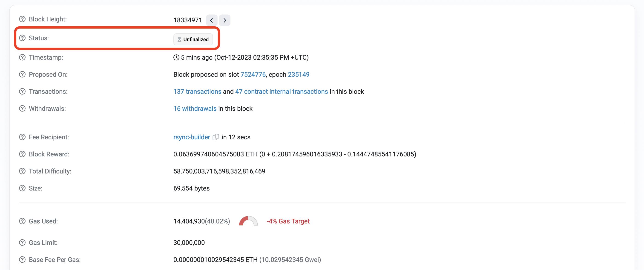The height and width of the screenshot is (270, 644).
Task: Click help icon beside Gas Limit
Action: (x=22, y=242)
